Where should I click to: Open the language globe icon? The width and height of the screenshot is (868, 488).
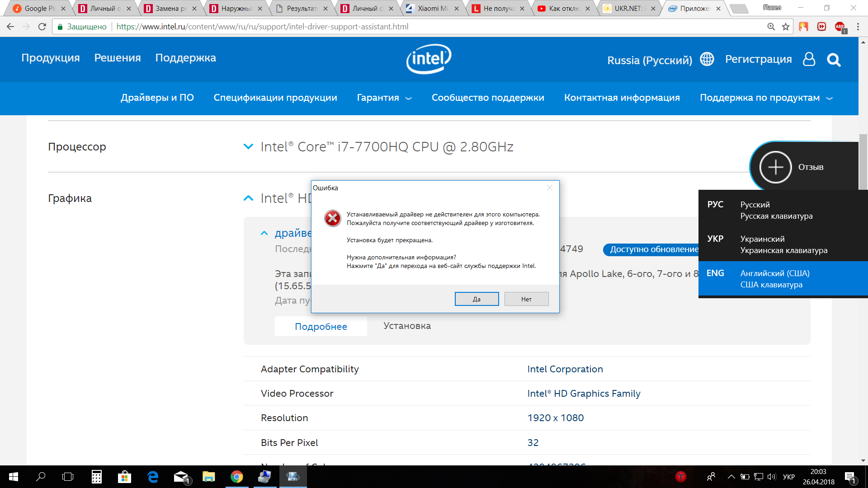pyautogui.click(x=707, y=59)
